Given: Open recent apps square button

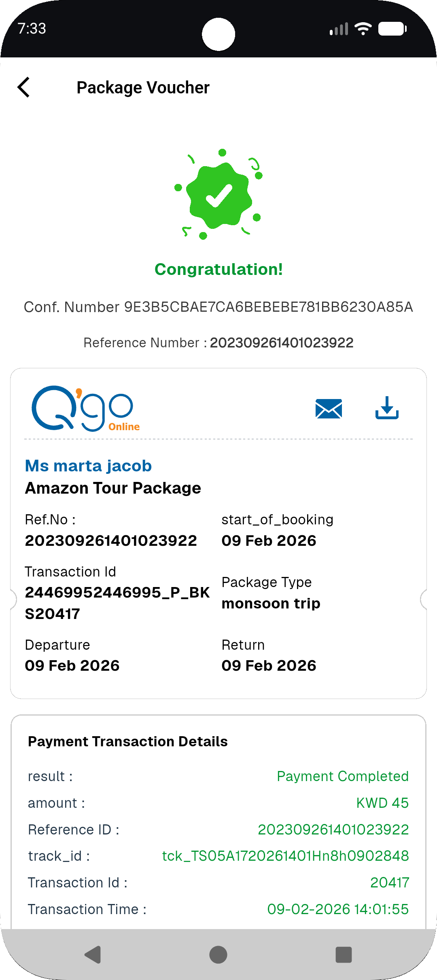Looking at the screenshot, I should pos(344,955).
